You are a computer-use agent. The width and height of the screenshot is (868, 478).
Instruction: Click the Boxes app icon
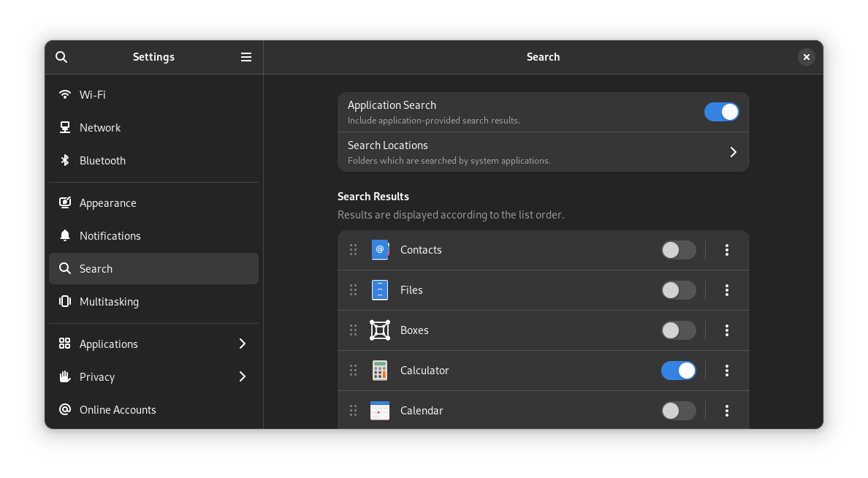pos(379,330)
